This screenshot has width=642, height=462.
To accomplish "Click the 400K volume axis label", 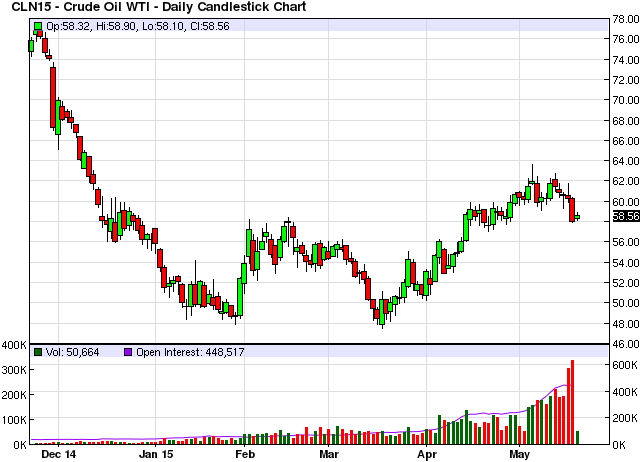I will pos(14,345).
